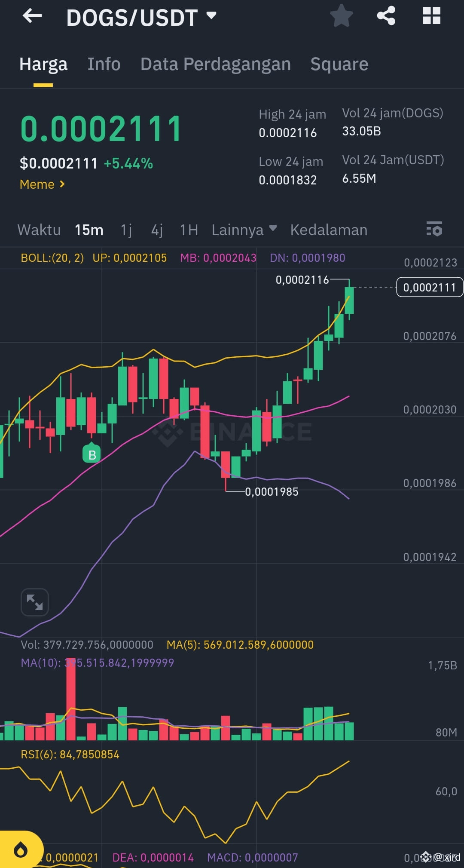Tap the Low 24 jam value 0.0001832
The height and width of the screenshot is (868, 464).
288,180
